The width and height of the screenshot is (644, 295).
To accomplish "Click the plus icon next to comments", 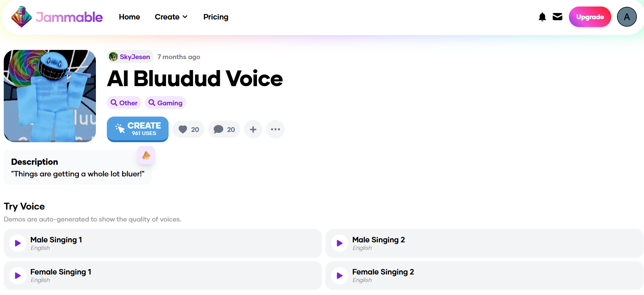I will tap(253, 129).
